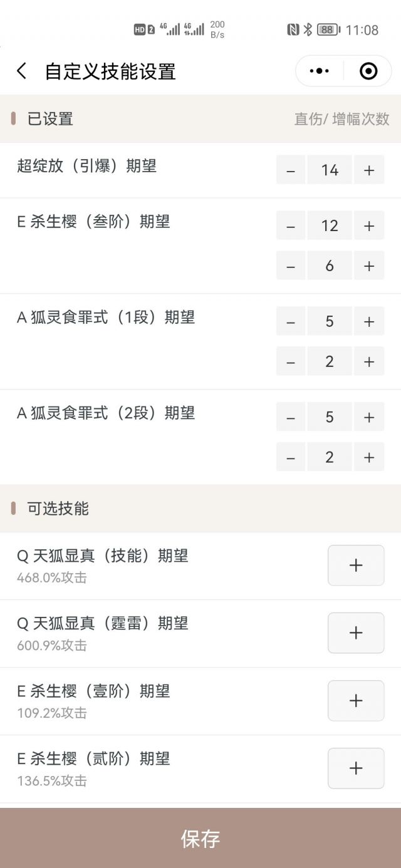Add Q 天狐显真（技能）期望 with its plus button
The image size is (401, 868).
pos(356,565)
